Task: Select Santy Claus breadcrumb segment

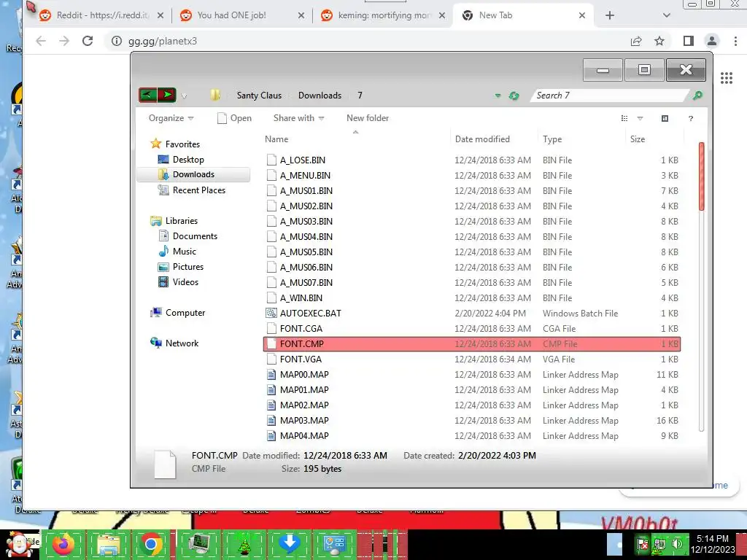Action: [259, 96]
